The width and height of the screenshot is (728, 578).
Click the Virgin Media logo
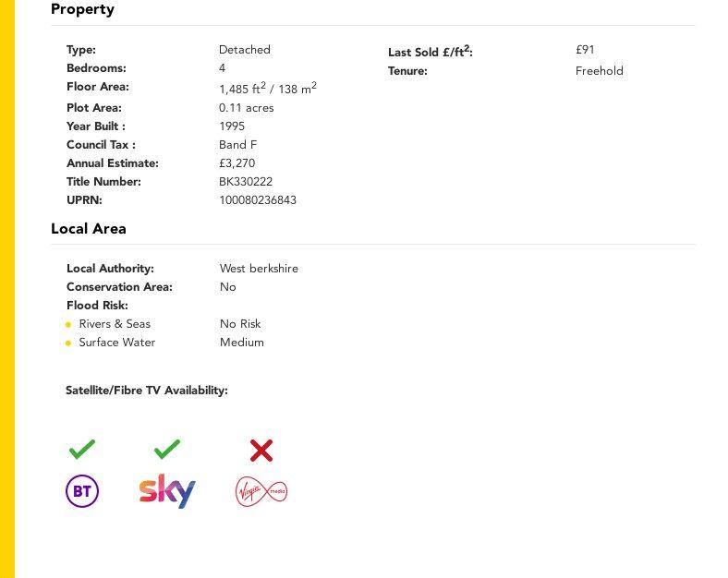click(x=261, y=491)
